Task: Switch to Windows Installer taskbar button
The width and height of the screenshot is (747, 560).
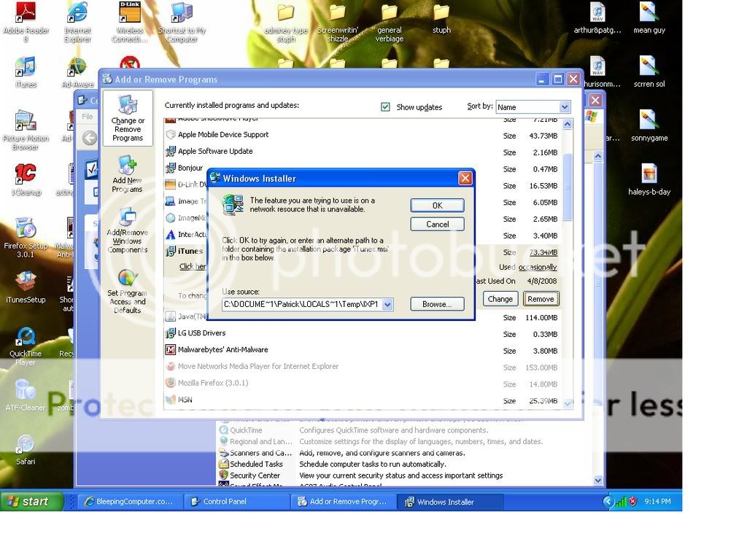Action: [450, 502]
